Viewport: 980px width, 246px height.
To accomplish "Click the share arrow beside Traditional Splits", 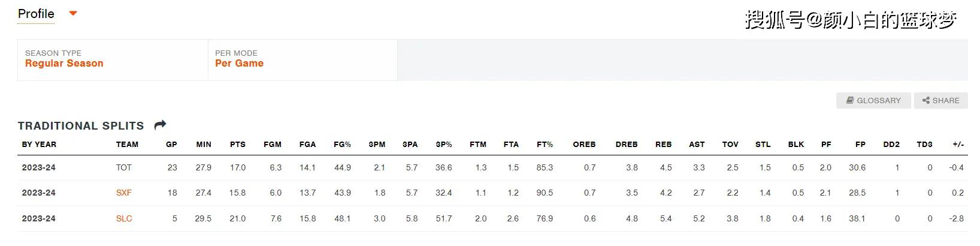I will pyautogui.click(x=160, y=125).
